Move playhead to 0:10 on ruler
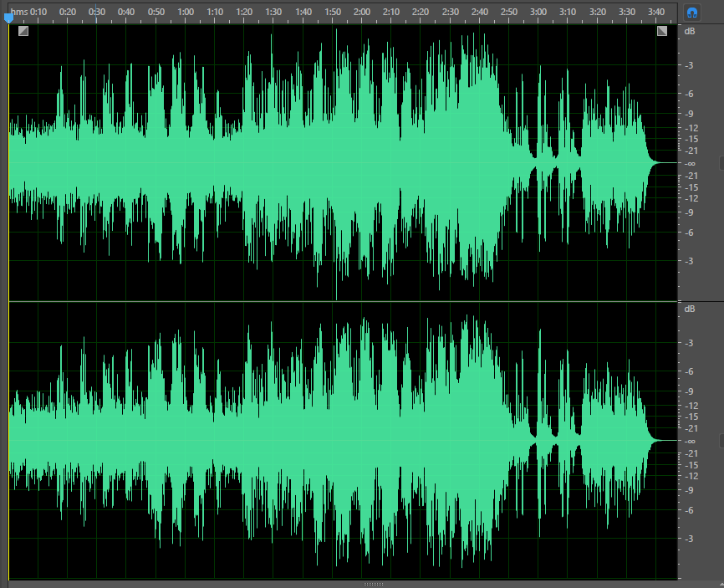The width and height of the screenshot is (724, 588). pos(38,12)
